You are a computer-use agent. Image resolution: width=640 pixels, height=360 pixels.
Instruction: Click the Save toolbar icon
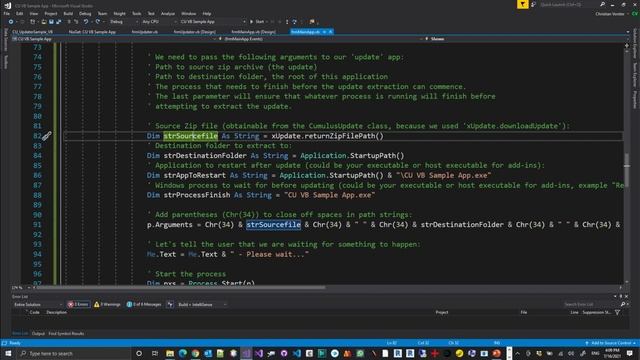coord(51,22)
